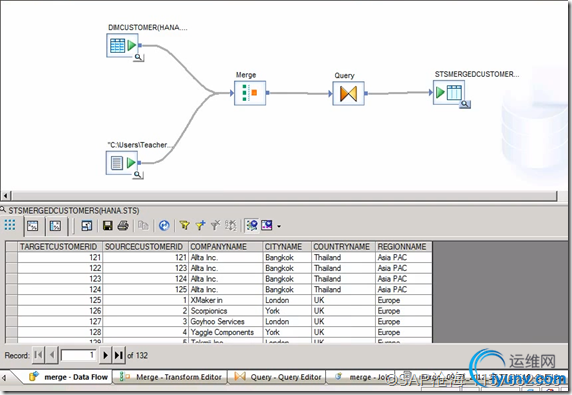Select the Merge transform node
The image size is (572, 395).
click(x=250, y=93)
